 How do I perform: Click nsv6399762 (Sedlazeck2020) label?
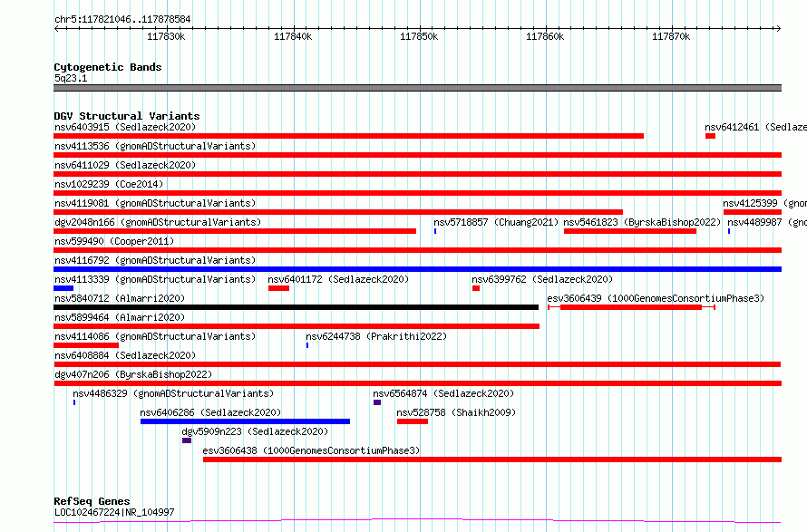[x=542, y=279]
